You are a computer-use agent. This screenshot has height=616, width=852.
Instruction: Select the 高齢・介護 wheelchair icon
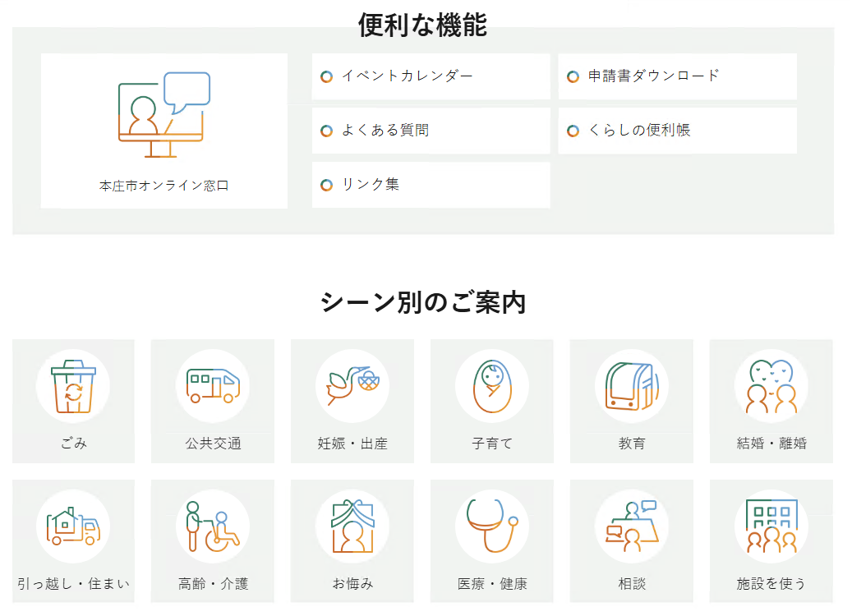(213, 525)
